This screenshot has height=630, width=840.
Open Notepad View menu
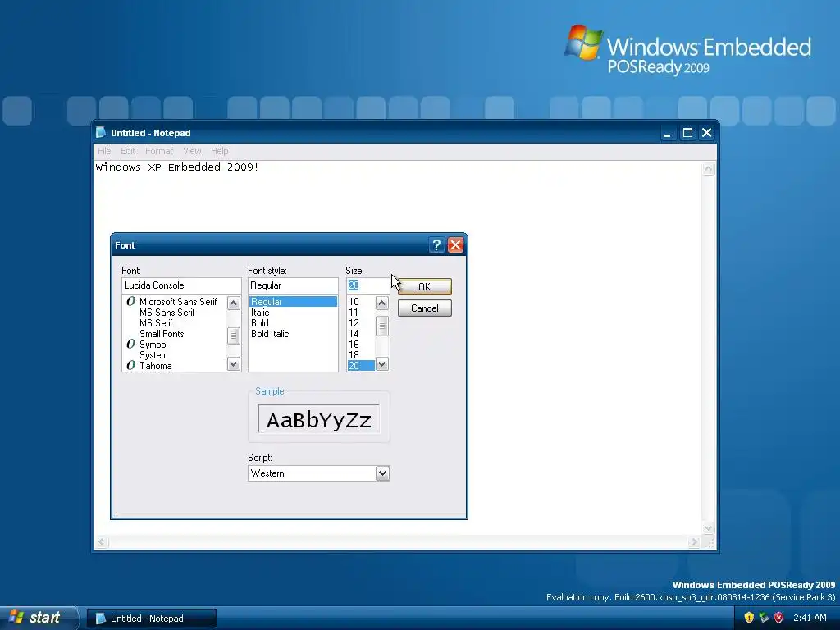tap(192, 151)
